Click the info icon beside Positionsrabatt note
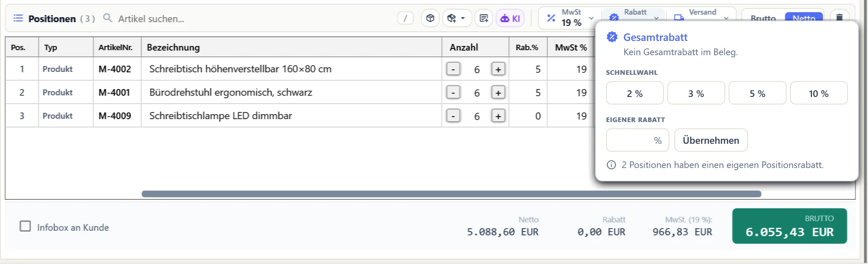 (611, 165)
